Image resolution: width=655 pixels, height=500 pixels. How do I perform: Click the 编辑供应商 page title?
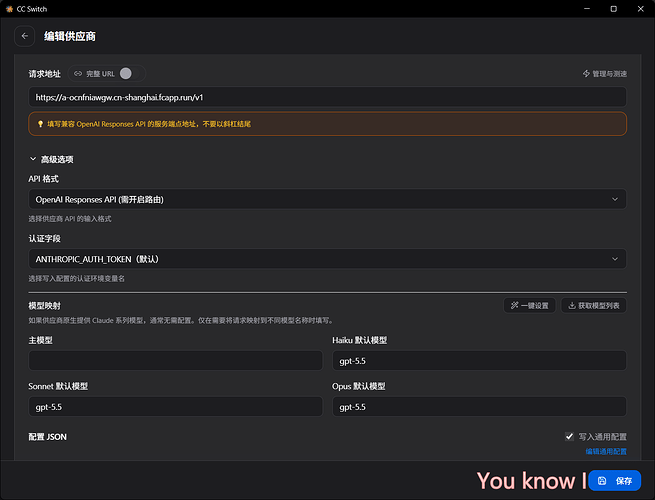[70, 36]
